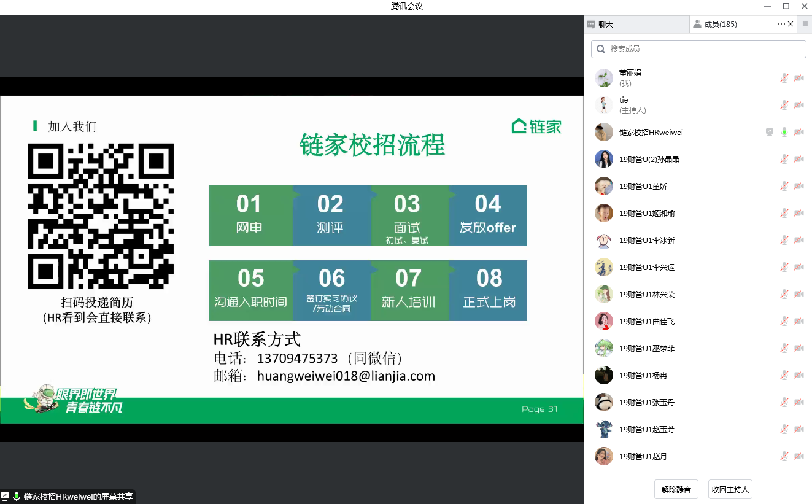Select member name 19财管U1杨冉
This screenshot has height=504, width=812.
click(x=643, y=375)
